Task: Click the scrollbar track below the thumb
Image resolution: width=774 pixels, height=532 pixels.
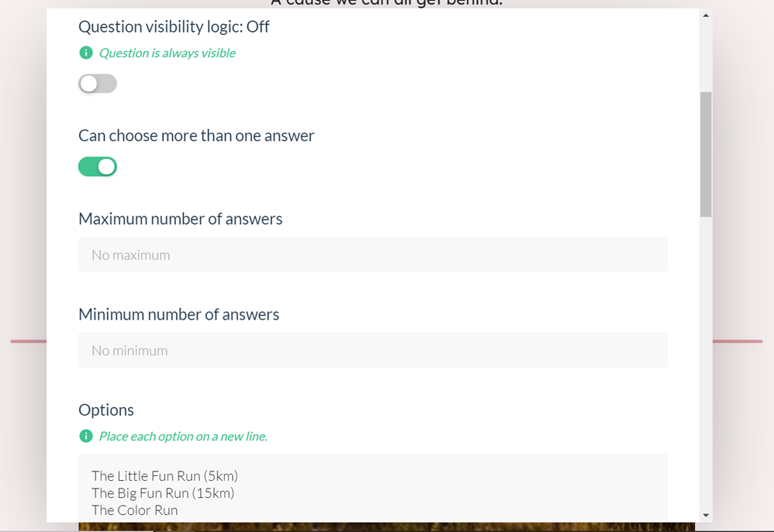Action: (x=706, y=363)
